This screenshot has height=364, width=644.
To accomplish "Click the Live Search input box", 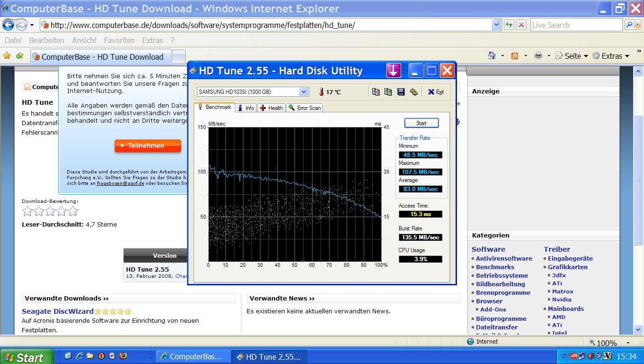I will [x=576, y=25].
